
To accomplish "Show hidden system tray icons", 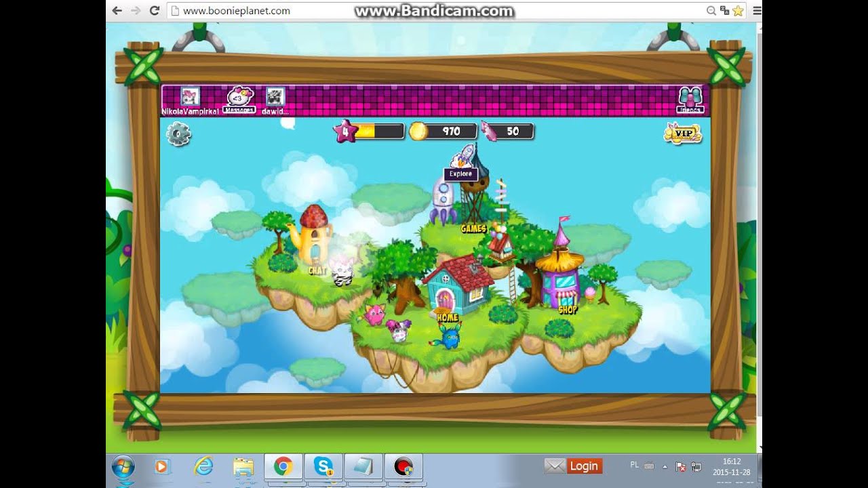I will pyautogui.click(x=665, y=466).
